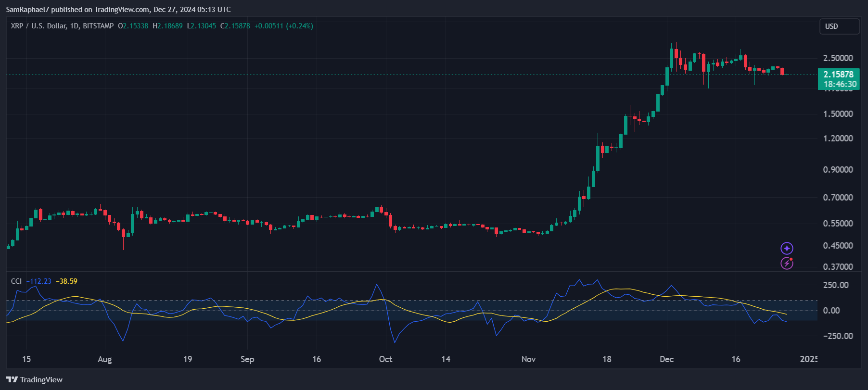The width and height of the screenshot is (868, 390).
Task: Click the CCI 0.00 axis label
Action: (x=831, y=311)
